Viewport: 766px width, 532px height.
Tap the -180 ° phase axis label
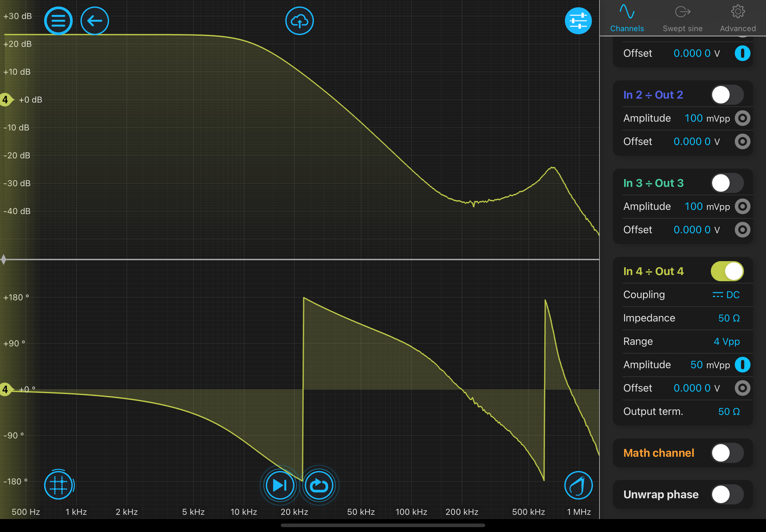[x=15, y=481]
